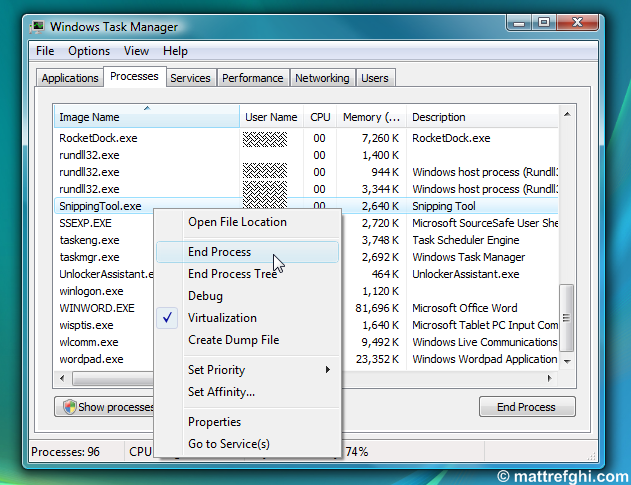The width and height of the screenshot is (631, 485).
Task: Open Properties from context menu
Action: pyautogui.click(x=247, y=422)
